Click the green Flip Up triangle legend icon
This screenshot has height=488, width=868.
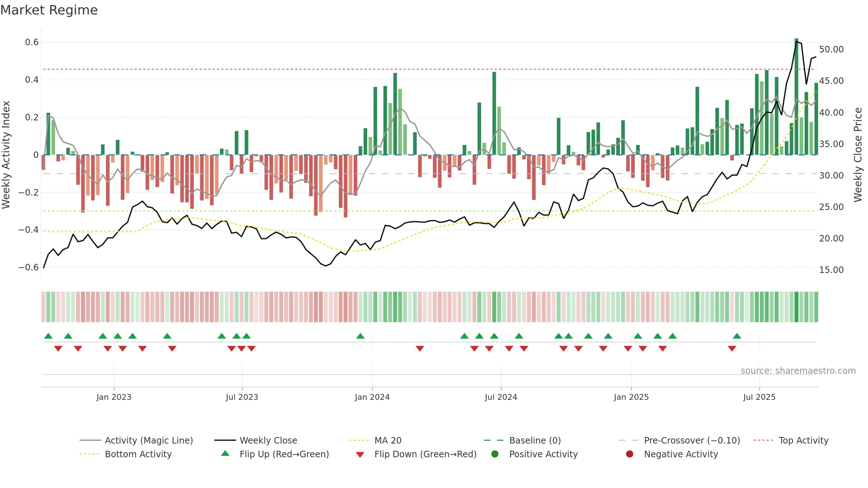click(x=225, y=453)
